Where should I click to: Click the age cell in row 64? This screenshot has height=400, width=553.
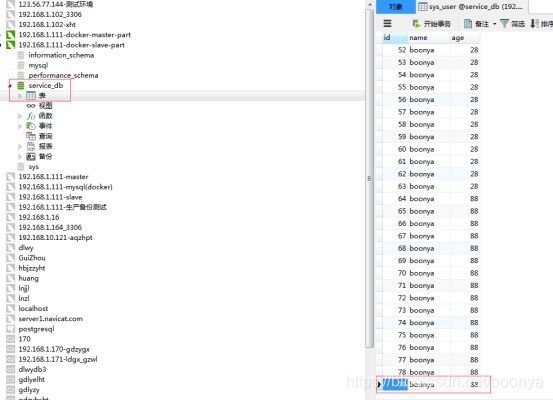tap(464, 199)
